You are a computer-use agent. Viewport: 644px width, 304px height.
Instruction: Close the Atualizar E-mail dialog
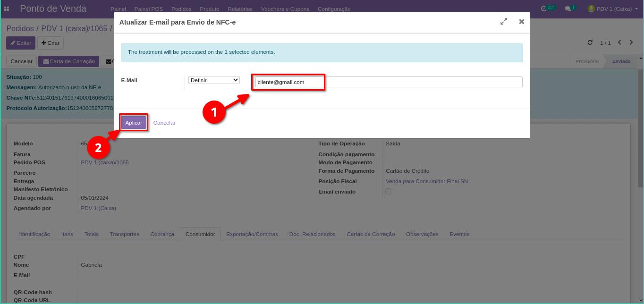tap(521, 22)
